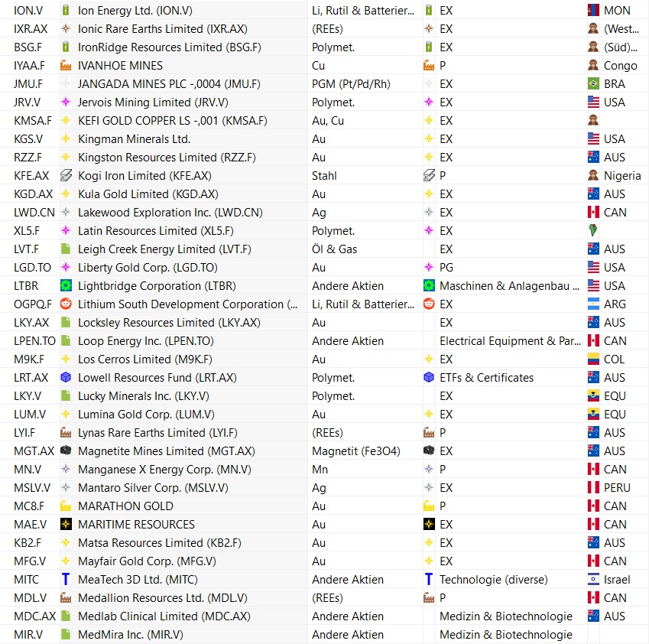Click the name Lucky Minerals Inc. (LKY.V)
This screenshot has width=649, height=644.
click(144, 396)
